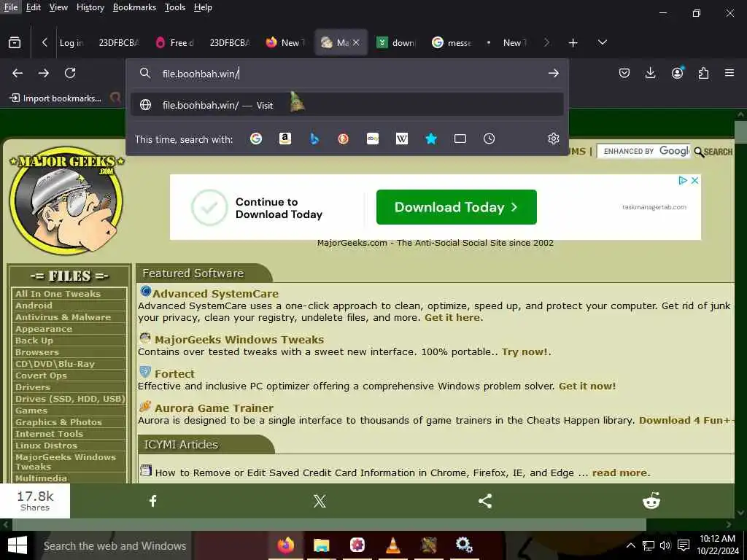Close the ad with X icon

click(694, 181)
